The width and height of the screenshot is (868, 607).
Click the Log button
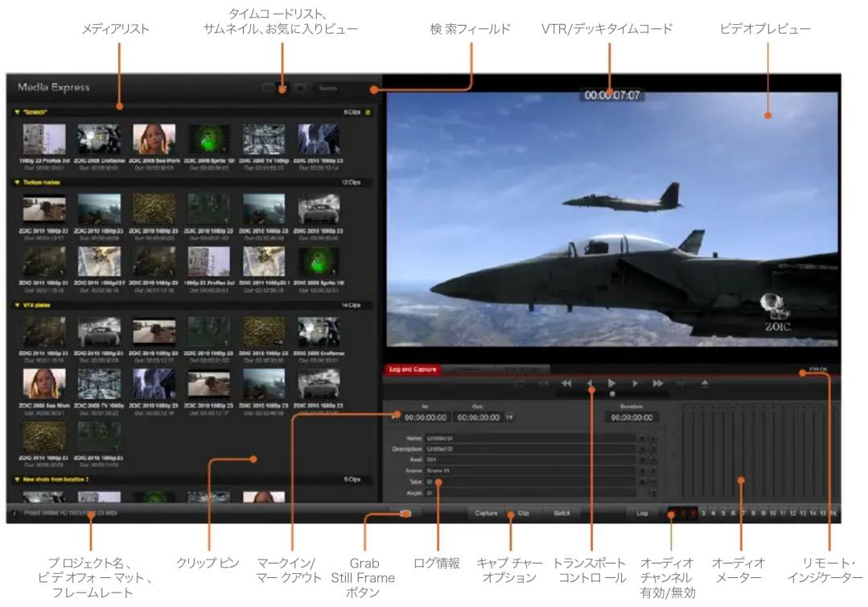[642, 514]
